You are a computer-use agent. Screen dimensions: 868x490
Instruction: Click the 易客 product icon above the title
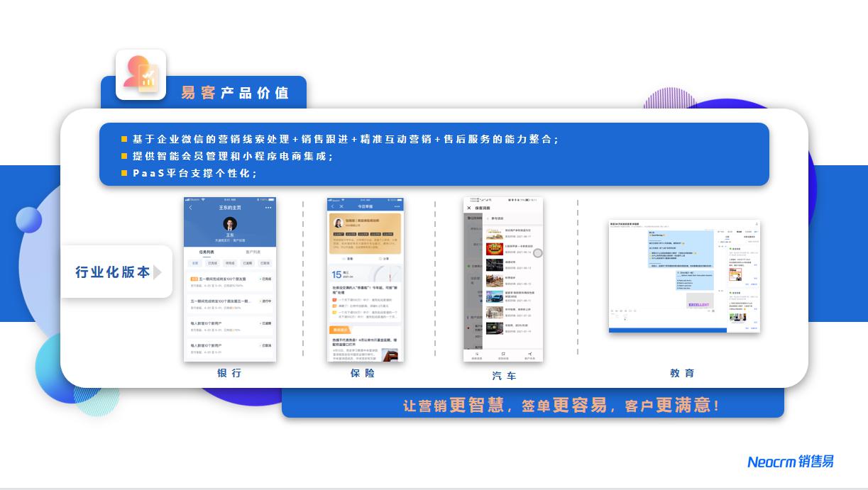click(141, 74)
